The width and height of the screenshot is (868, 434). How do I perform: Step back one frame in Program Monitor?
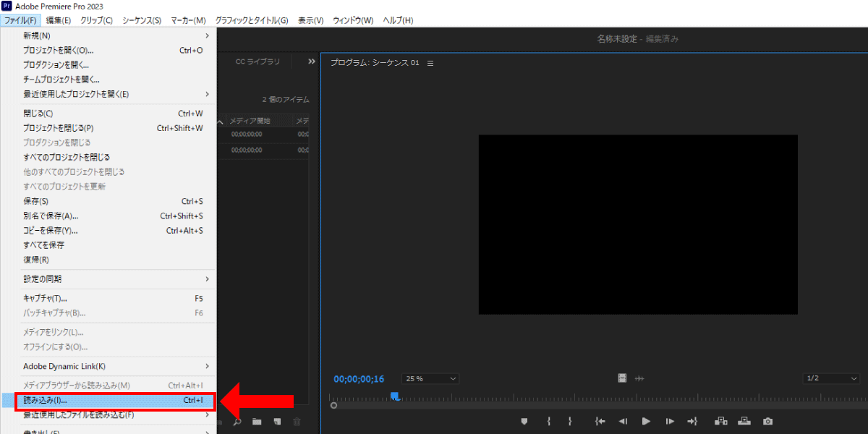[623, 421]
